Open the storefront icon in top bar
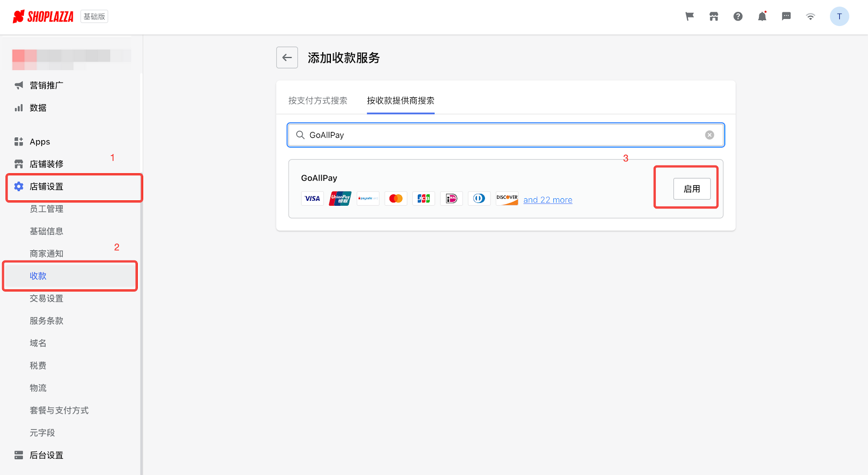The image size is (868, 475). click(713, 16)
